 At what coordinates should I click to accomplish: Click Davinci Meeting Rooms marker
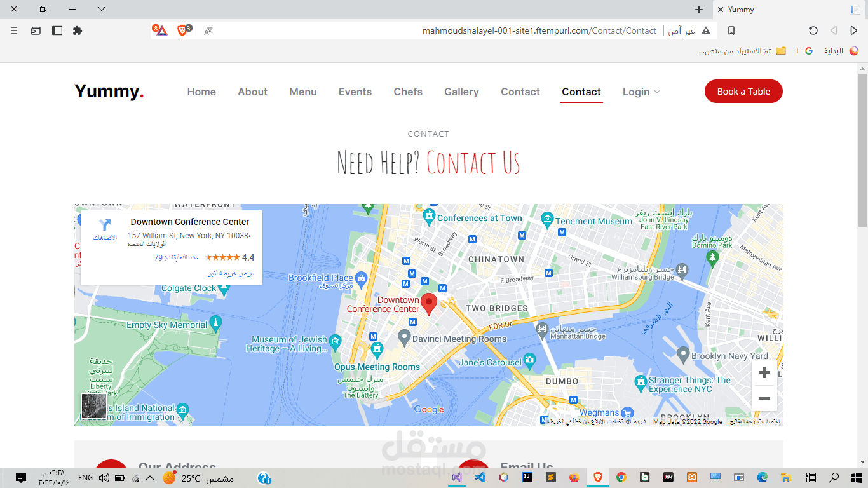(x=404, y=337)
